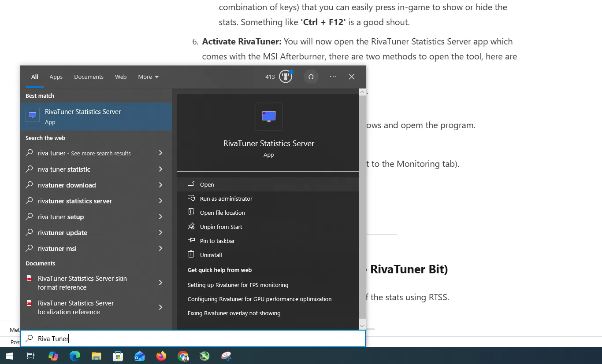Open Microsoft Edge from the taskbar
602x364 pixels.
(75, 356)
